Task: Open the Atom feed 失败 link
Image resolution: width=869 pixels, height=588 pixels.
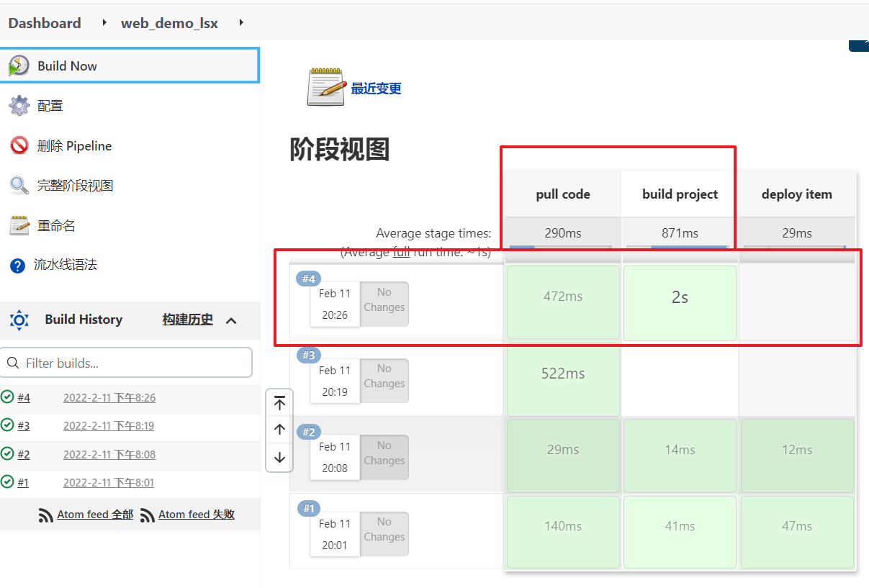Action: click(x=197, y=515)
